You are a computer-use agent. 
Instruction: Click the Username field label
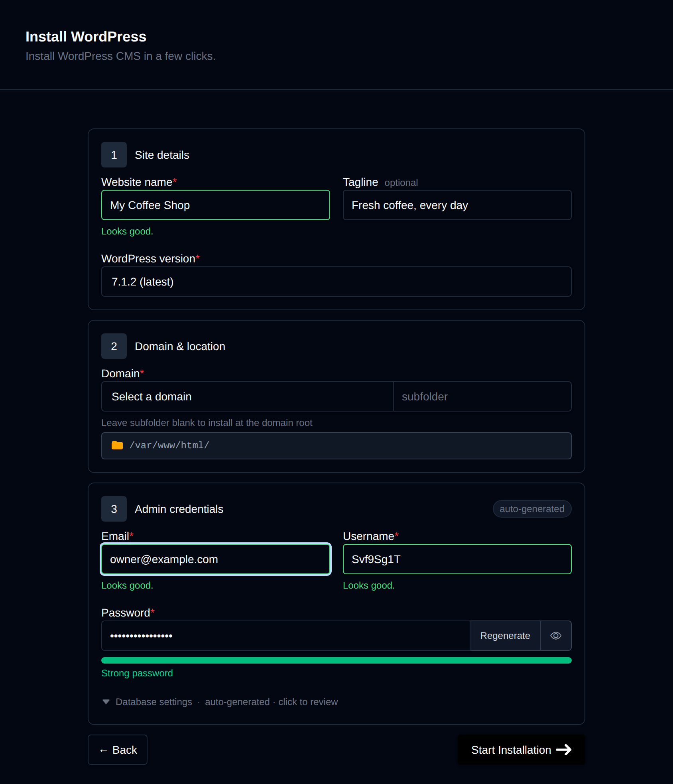pos(371,536)
